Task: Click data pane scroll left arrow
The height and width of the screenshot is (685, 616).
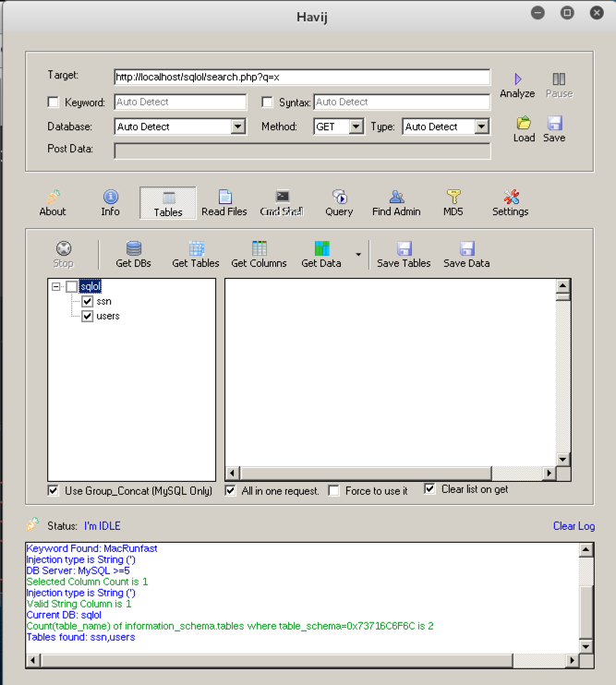Action: click(x=233, y=473)
